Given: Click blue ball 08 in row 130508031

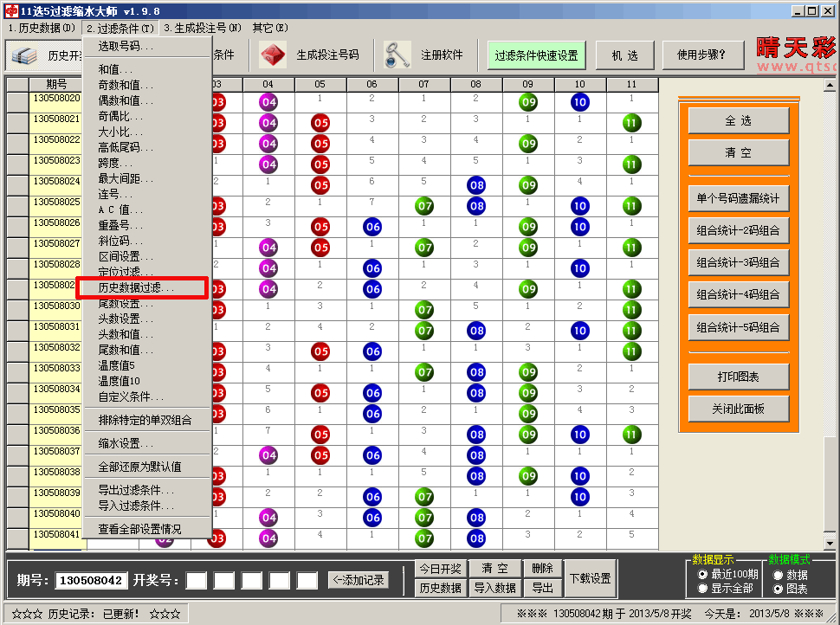Looking at the screenshot, I should [x=476, y=331].
